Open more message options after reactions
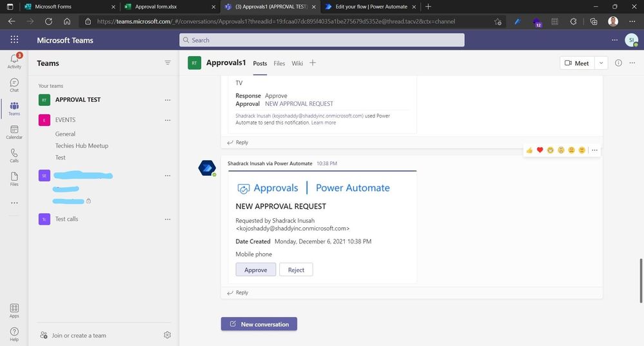This screenshot has height=346, width=644. (594, 150)
